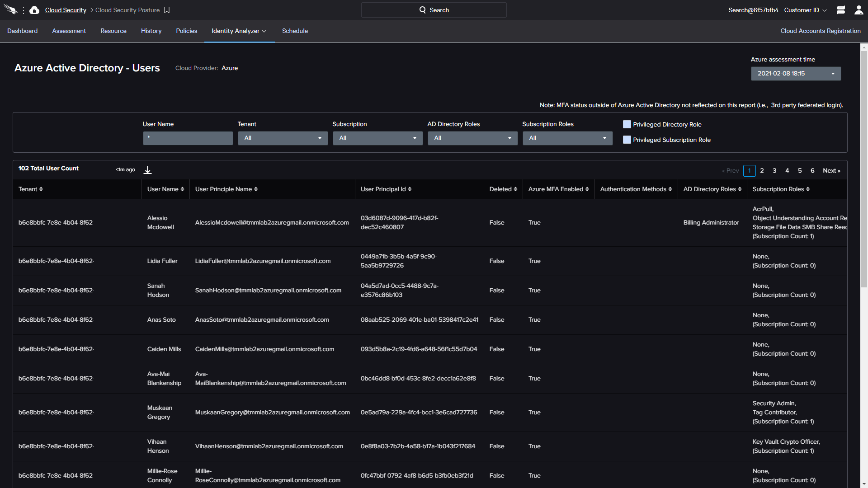Jump to results page 5

(x=800, y=170)
